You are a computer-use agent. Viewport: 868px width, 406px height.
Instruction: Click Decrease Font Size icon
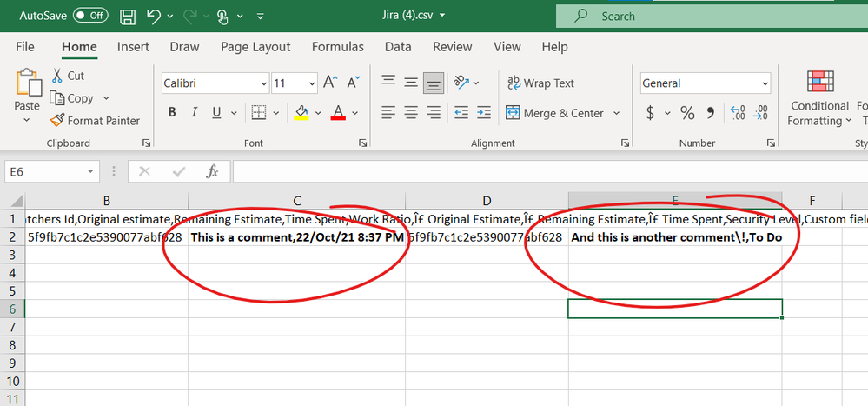click(353, 83)
